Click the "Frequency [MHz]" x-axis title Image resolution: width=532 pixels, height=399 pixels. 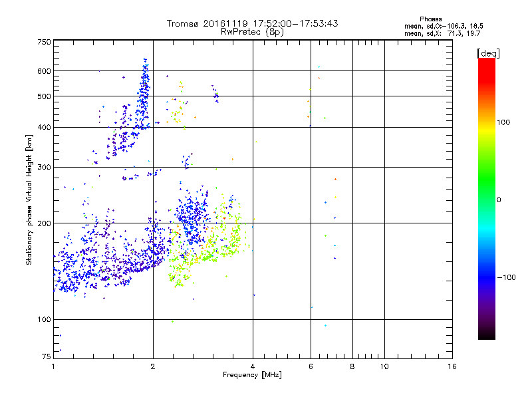coord(252,375)
